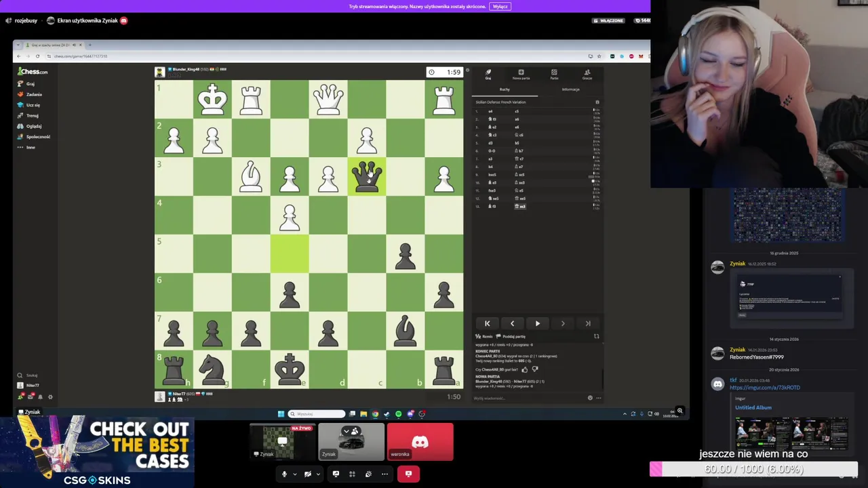Turn off streamer mode with Wyłącz
This screenshot has height=488, width=868.
coord(500,6)
